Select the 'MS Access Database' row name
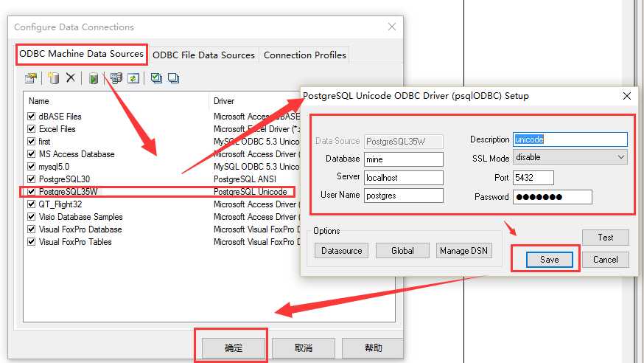This screenshot has width=644, height=363. coord(77,153)
